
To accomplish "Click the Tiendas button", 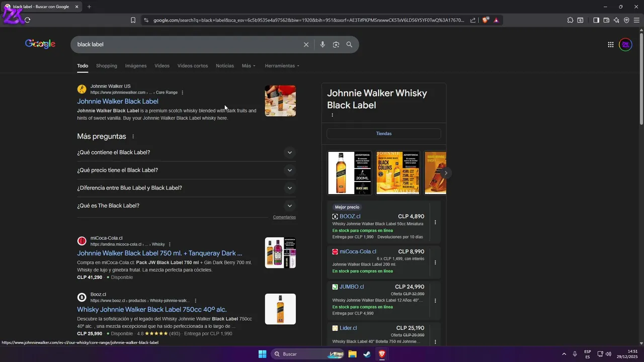I will tap(384, 134).
